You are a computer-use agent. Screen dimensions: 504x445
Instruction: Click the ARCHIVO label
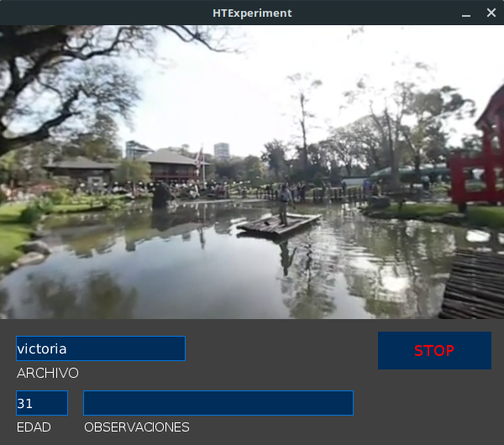(48, 373)
